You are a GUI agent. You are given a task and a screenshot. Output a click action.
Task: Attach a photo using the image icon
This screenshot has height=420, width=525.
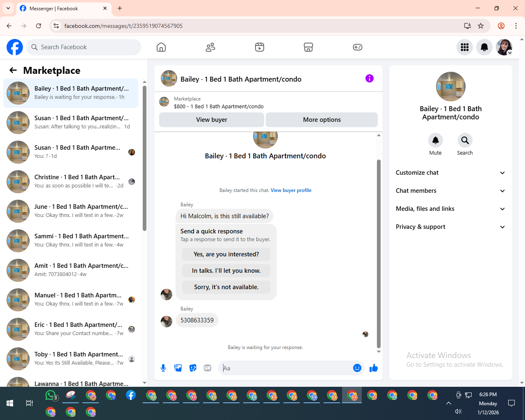click(x=178, y=368)
